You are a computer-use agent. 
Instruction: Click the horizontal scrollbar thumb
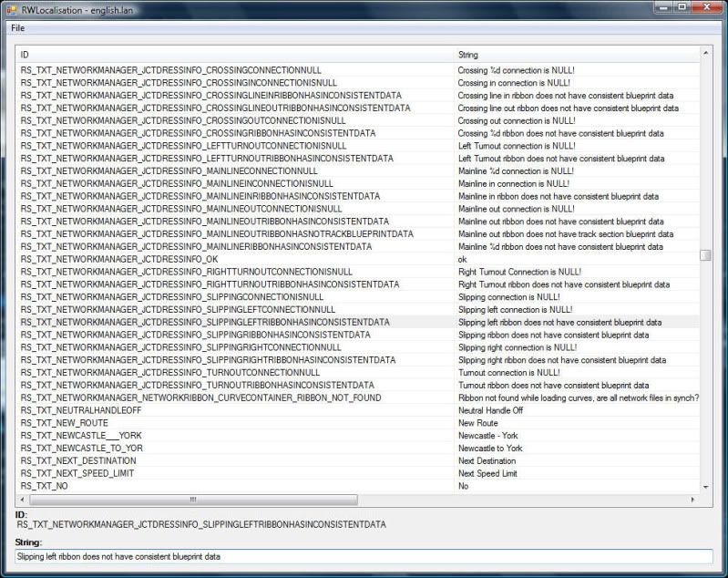click(191, 500)
